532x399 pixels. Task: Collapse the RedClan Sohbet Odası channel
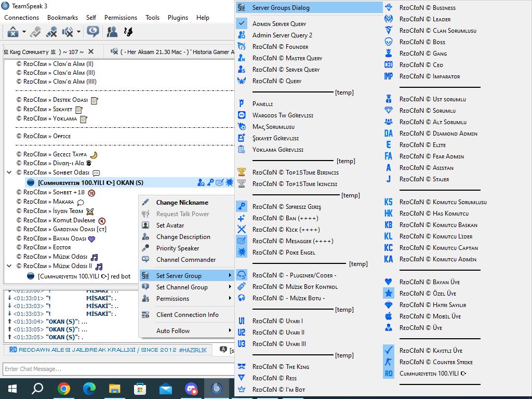pos(9,172)
